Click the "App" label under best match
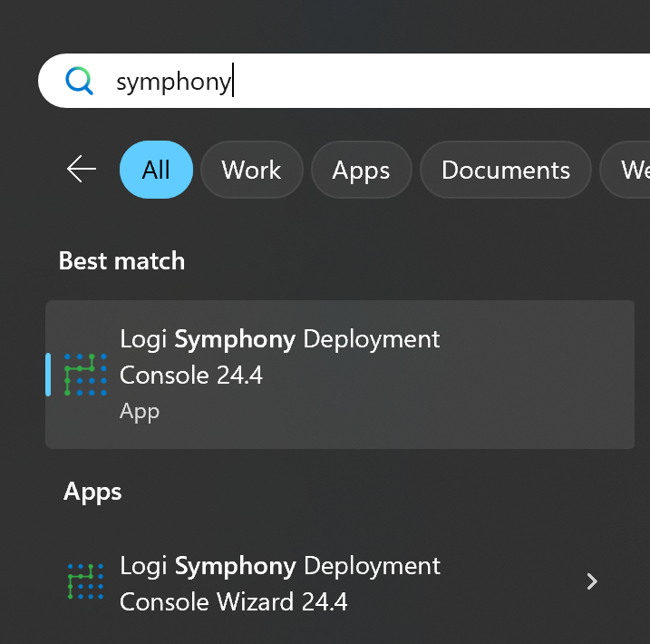The image size is (650, 644). [x=140, y=411]
